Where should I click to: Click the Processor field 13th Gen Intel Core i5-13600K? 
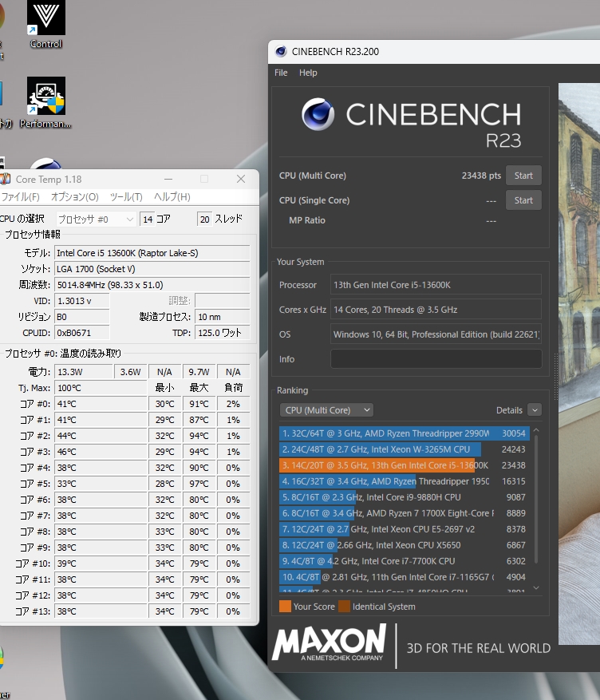coord(436,285)
